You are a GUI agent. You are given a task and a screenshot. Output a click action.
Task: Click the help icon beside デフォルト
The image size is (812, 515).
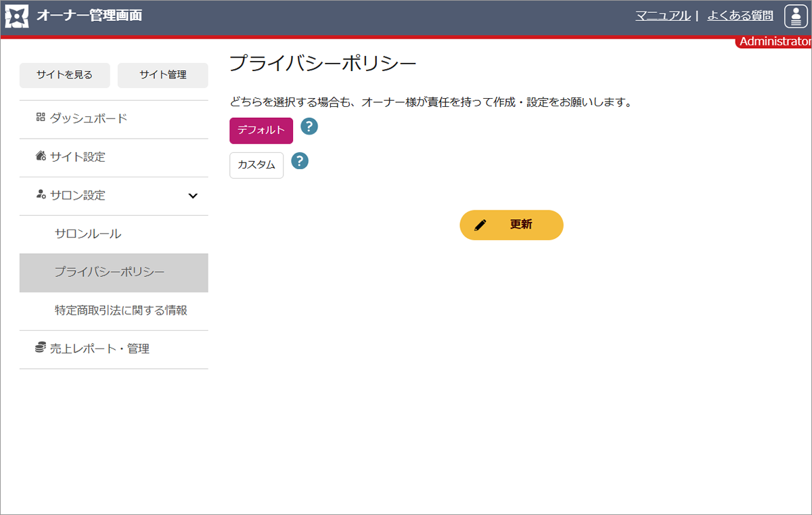(309, 127)
